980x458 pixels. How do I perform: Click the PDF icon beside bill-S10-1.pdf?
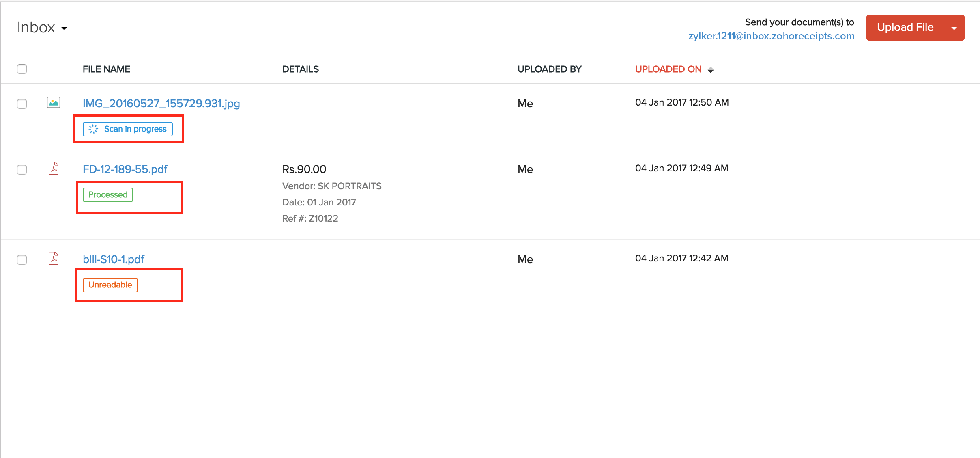pyautogui.click(x=54, y=258)
